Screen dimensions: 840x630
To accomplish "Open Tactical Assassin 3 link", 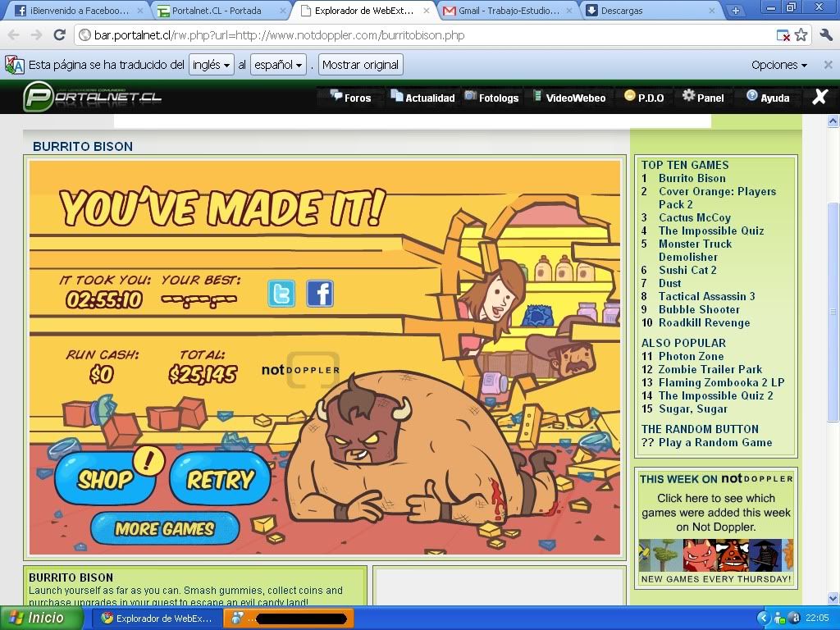I will [706, 296].
